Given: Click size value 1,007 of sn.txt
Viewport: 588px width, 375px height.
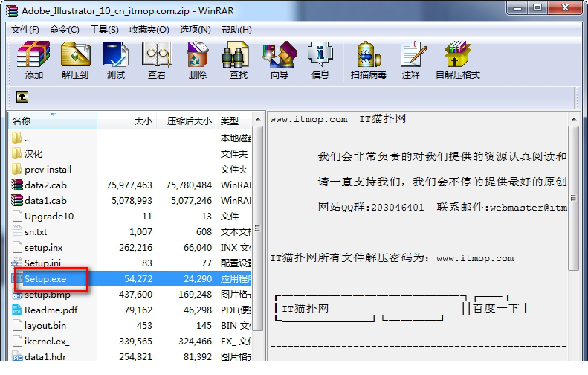Looking at the screenshot, I should [x=140, y=232].
